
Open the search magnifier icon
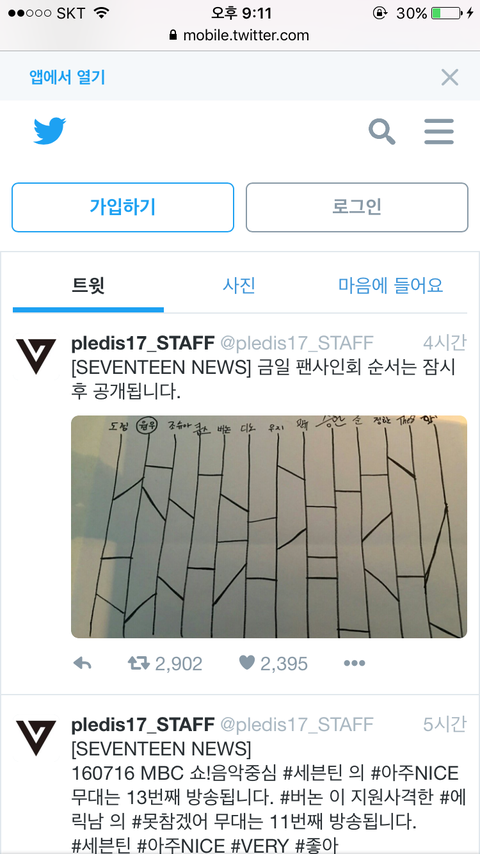click(x=382, y=131)
